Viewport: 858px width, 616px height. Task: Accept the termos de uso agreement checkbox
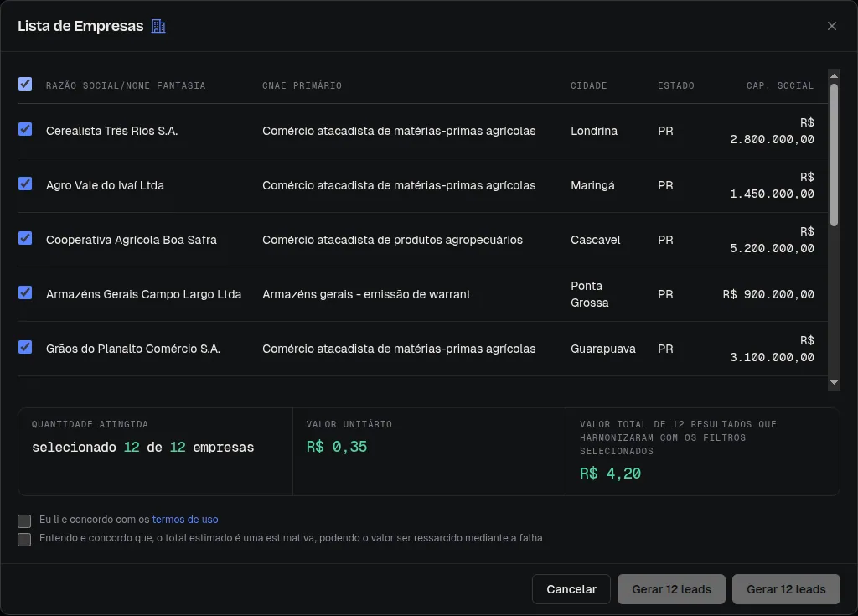pyautogui.click(x=24, y=520)
